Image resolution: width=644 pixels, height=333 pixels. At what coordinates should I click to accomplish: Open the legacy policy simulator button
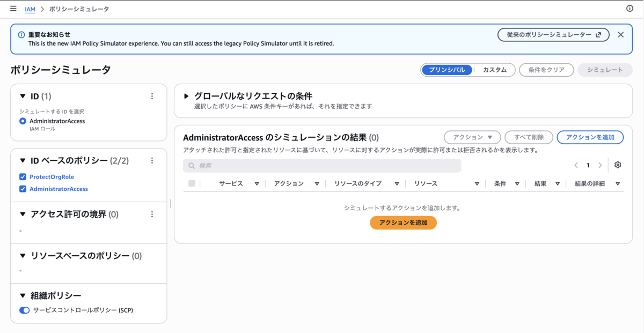(x=554, y=34)
